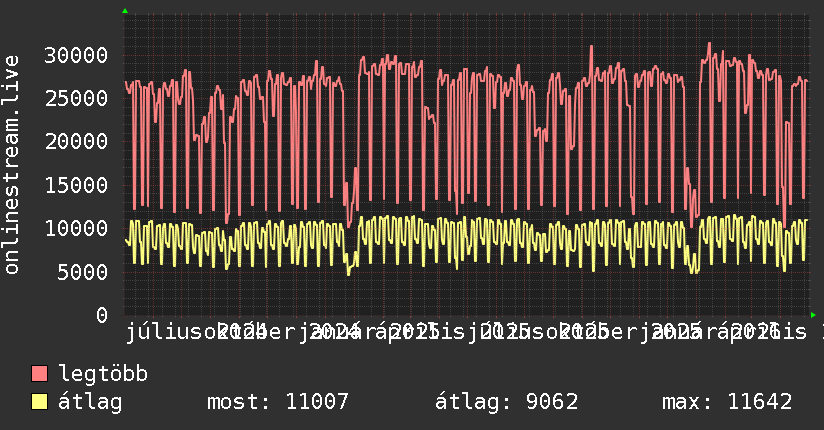Click the 15000 Y-axis label
The image size is (824, 430).
[78, 185]
